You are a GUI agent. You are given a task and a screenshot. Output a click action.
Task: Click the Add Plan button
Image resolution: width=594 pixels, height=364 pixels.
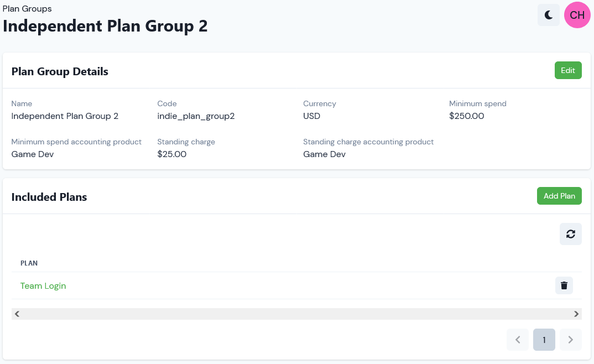coord(559,196)
